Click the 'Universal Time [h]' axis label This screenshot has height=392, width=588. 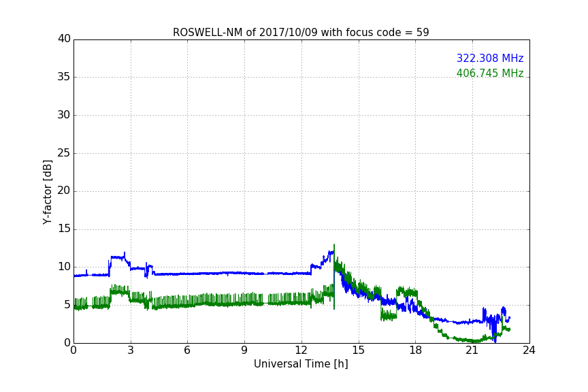coord(301,364)
